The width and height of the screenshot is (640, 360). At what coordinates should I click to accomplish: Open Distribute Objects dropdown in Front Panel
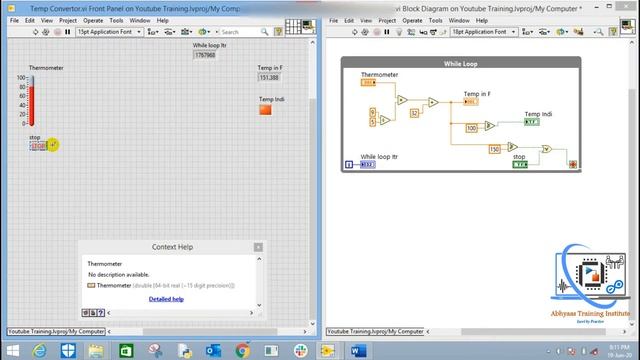170,32
